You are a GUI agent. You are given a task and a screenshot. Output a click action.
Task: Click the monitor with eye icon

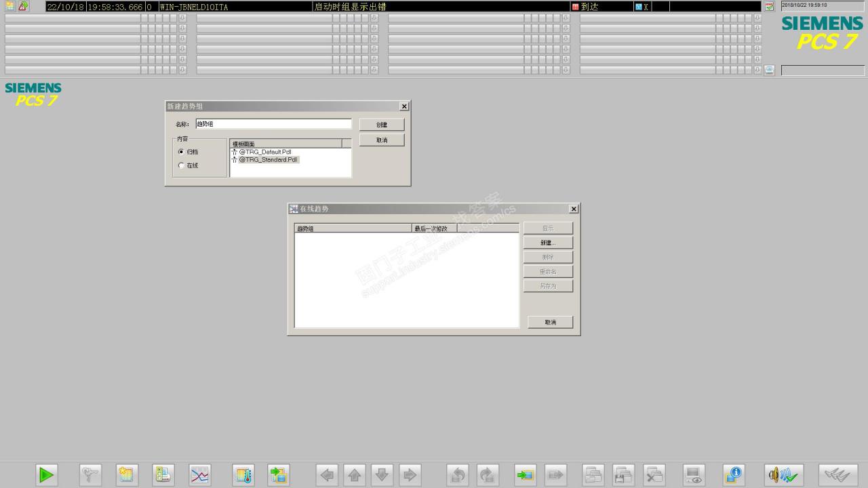[694, 474]
